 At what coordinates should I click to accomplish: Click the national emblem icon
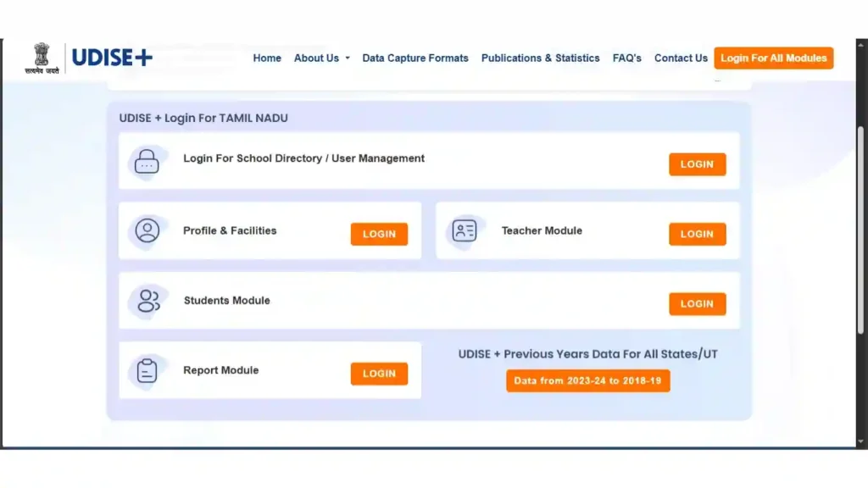click(x=40, y=57)
